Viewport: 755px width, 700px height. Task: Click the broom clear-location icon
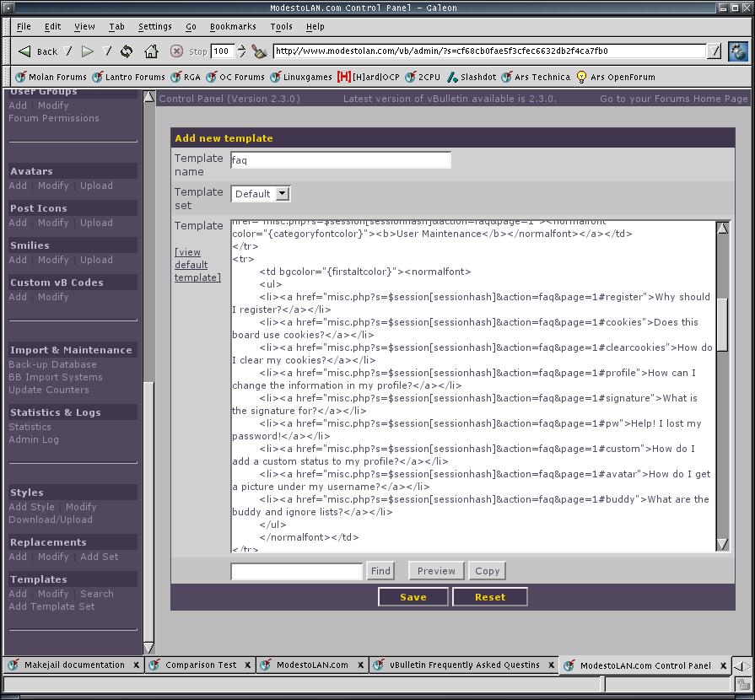[x=260, y=51]
